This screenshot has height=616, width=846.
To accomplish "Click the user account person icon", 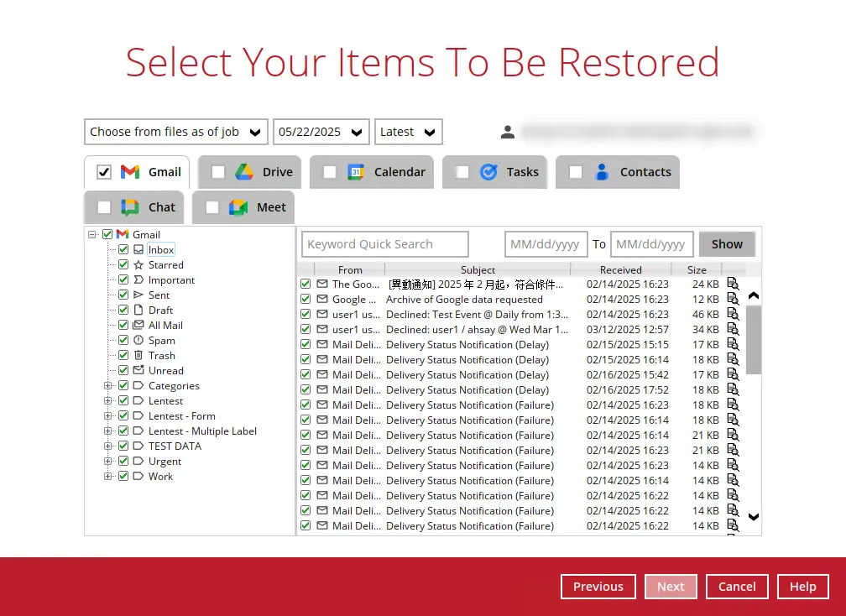I will point(508,131).
